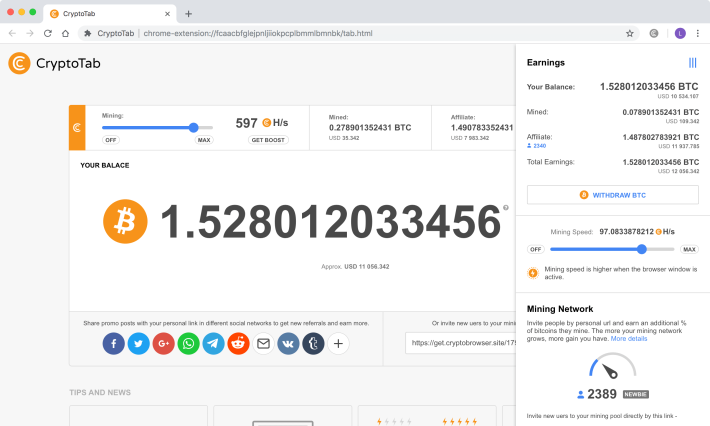
Task: Open more sharing options with plus icon
Action: click(x=338, y=344)
